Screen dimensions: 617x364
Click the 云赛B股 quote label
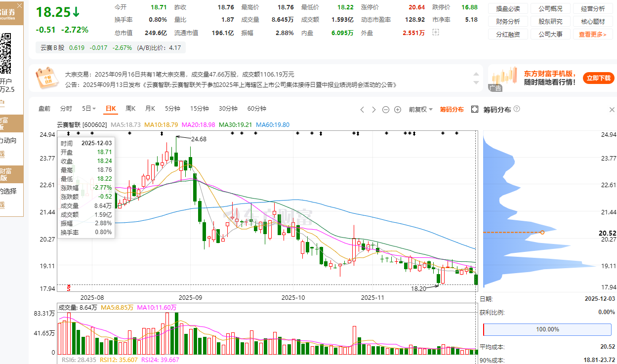pyautogui.click(x=52, y=48)
